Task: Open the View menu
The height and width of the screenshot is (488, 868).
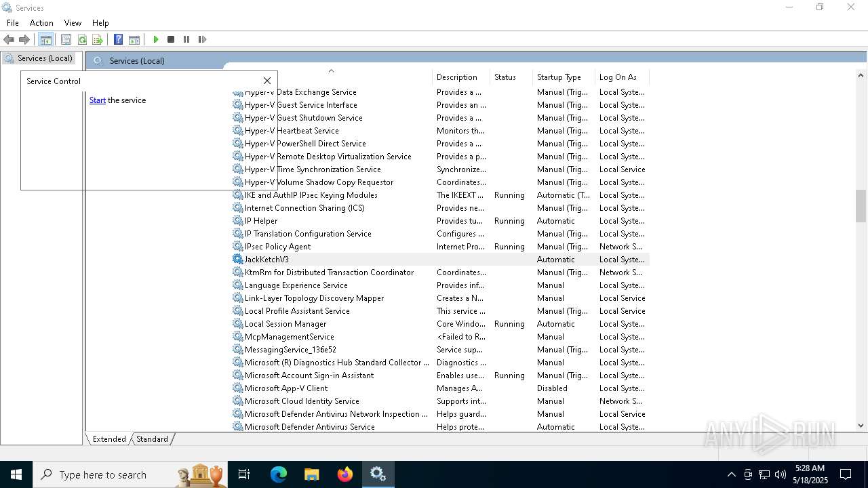Action: click(73, 23)
